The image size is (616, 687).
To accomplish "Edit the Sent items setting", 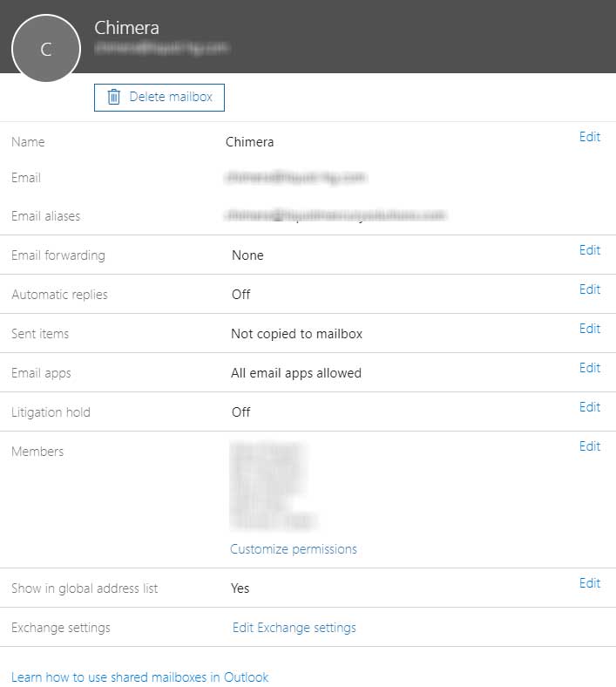I will [x=590, y=329].
